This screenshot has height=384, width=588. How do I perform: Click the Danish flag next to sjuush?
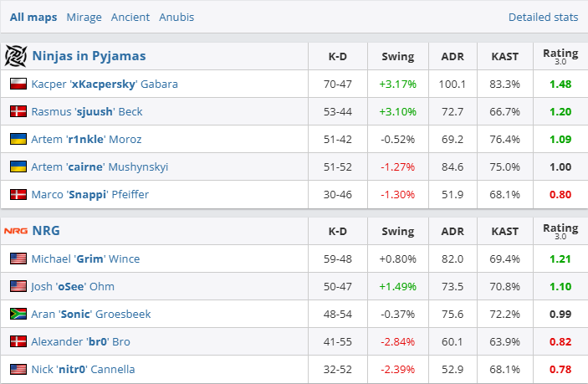18,111
